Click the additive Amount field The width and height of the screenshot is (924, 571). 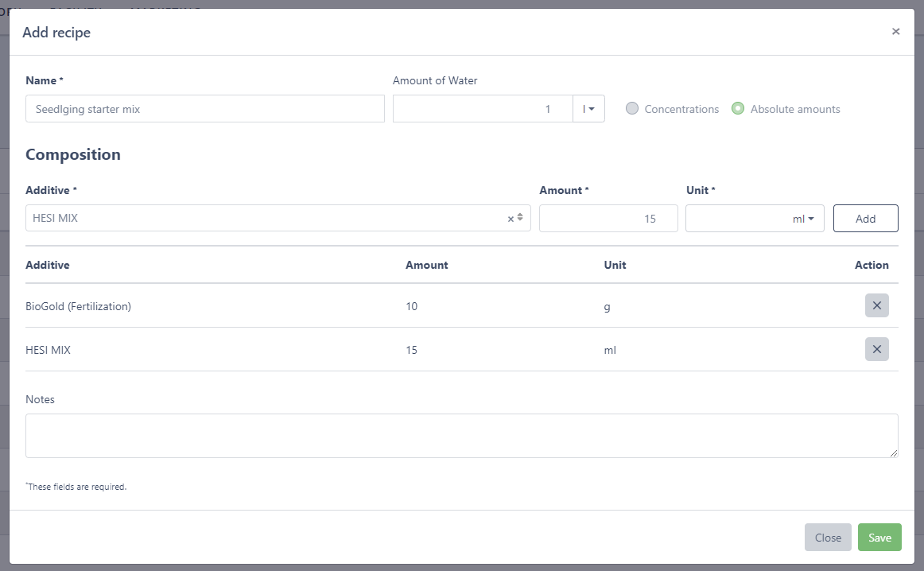608,219
